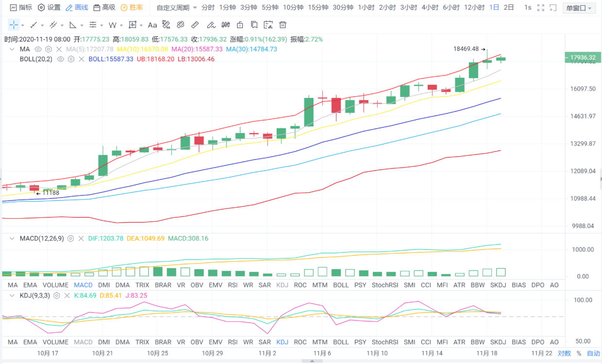Toggle 对数 logarithmic scale option

[564, 353]
